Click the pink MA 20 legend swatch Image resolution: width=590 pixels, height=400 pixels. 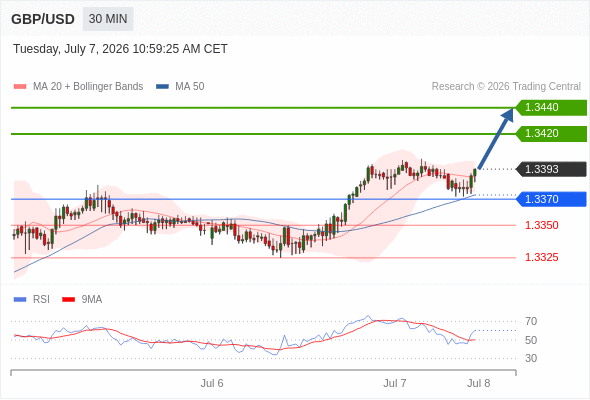click(20, 87)
